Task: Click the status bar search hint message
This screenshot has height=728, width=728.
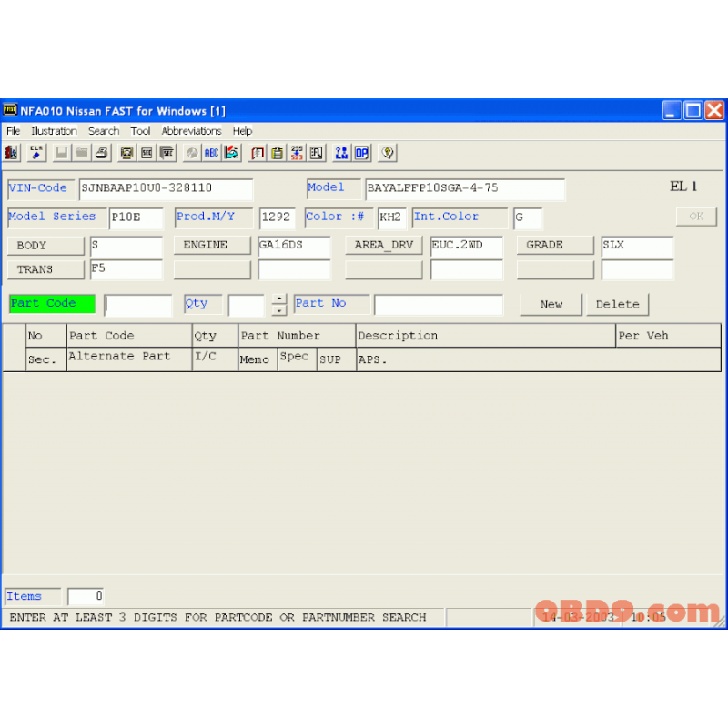Action: pyautogui.click(x=217, y=618)
